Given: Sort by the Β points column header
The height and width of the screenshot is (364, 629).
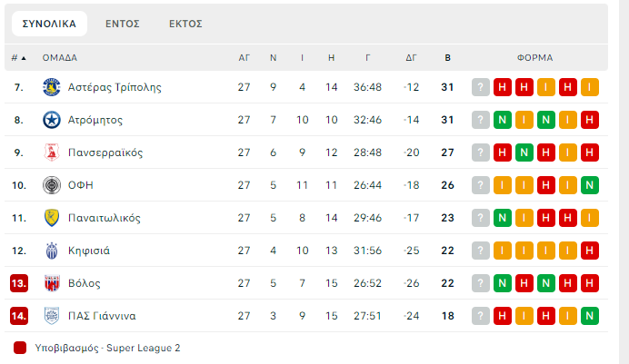Looking at the screenshot, I should pyautogui.click(x=447, y=57).
